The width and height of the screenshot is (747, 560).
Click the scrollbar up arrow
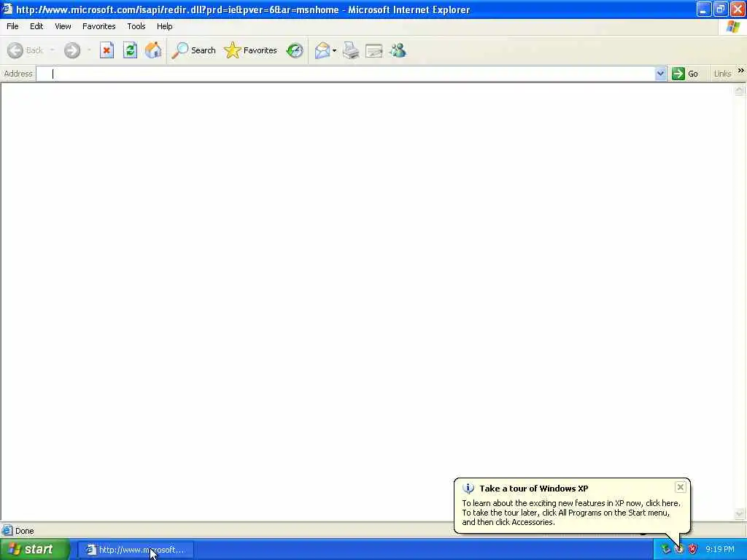tap(740, 90)
